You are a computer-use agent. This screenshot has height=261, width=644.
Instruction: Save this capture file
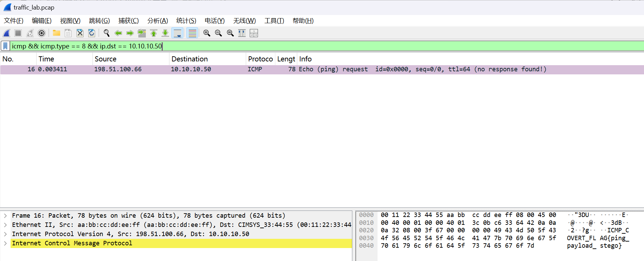pos(68,33)
